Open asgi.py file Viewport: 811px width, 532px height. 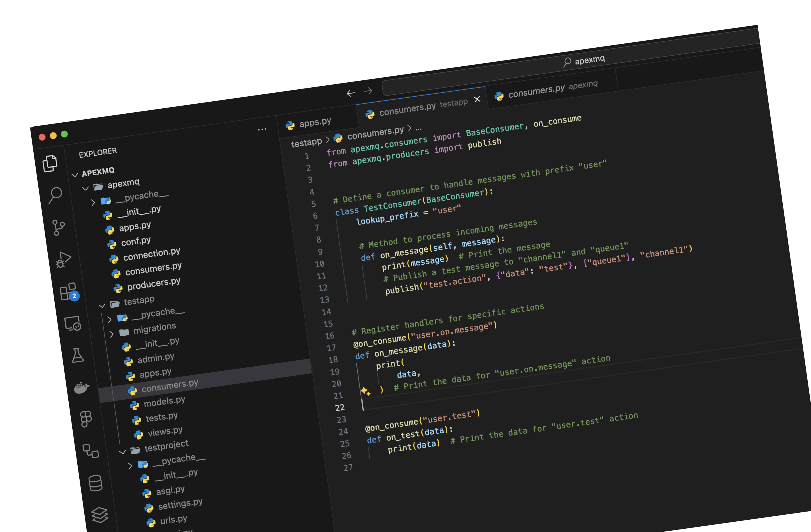(170, 491)
